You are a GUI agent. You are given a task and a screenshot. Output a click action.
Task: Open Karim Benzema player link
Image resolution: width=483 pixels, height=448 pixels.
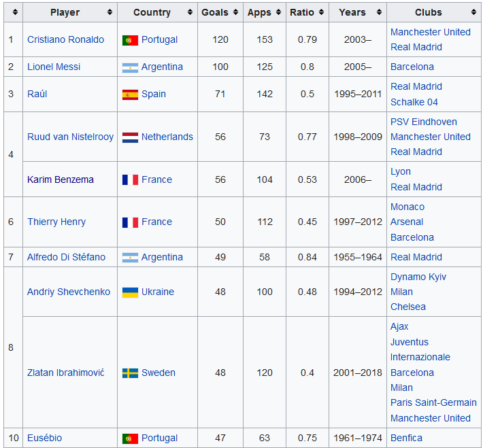coord(61,179)
